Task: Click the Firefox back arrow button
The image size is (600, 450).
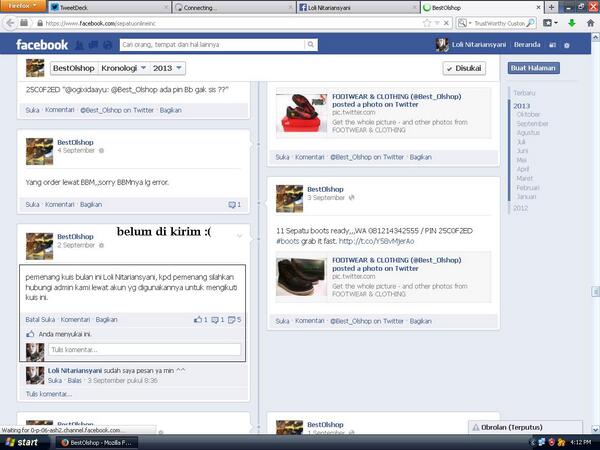Action: pyautogui.click(x=10, y=23)
